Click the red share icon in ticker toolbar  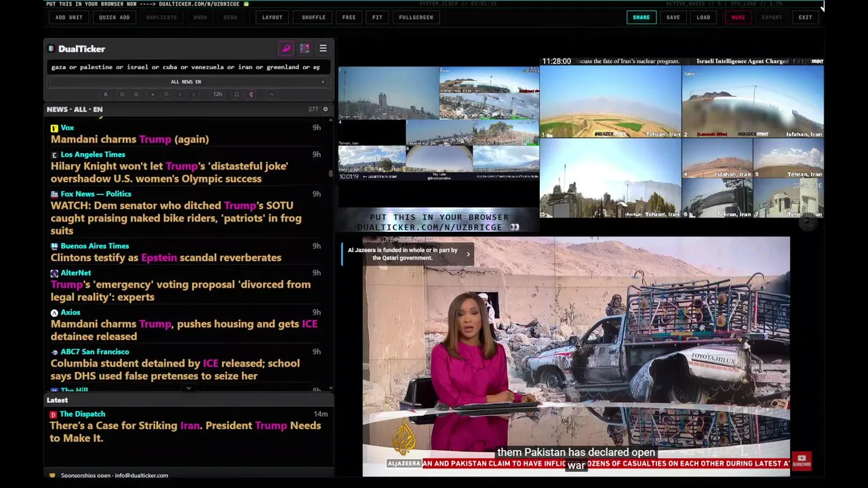pyautogui.click(x=251, y=94)
